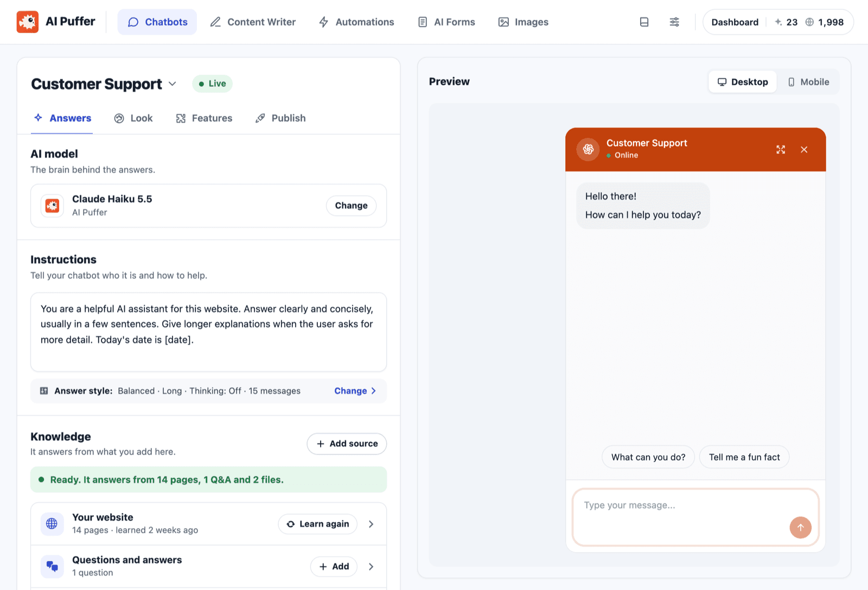This screenshot has width=868, height=590.
Task: Switch to the Publish tab
Action: [x=280, y=118]
